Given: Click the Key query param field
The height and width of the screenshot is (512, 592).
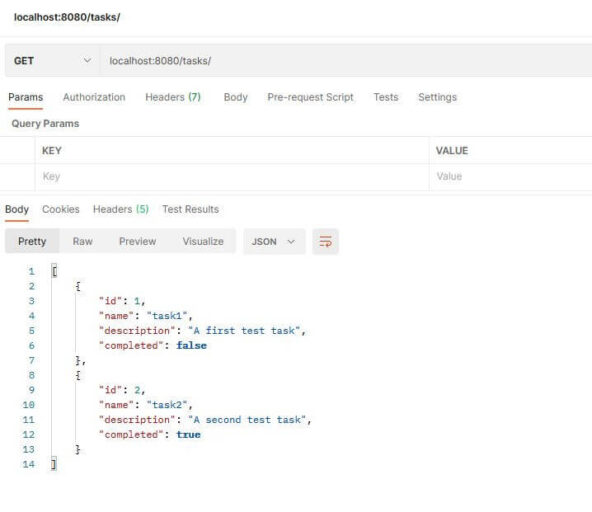Looking at the screenshot, I should click(232, 177).
